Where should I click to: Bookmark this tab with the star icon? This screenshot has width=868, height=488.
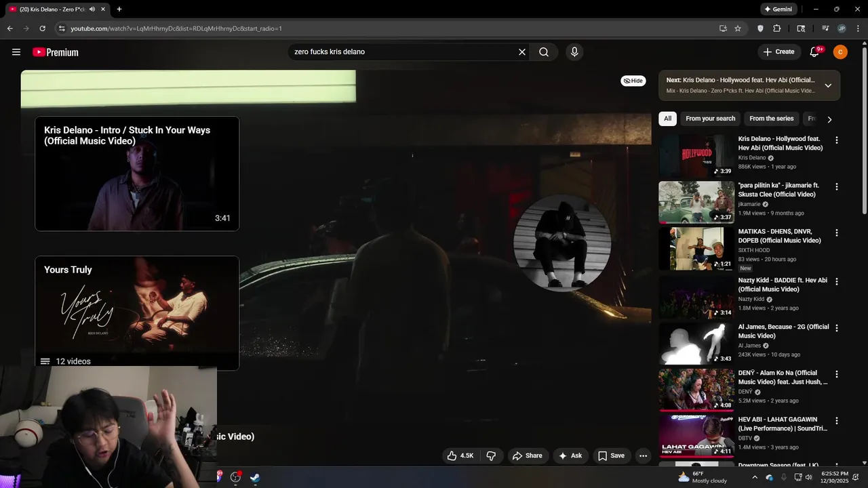coord(738,28)
